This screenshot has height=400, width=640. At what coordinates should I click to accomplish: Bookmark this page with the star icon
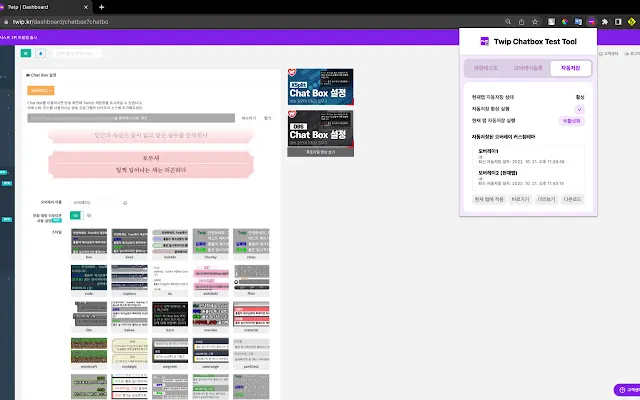pyautogui.click(x=535, y=22)
